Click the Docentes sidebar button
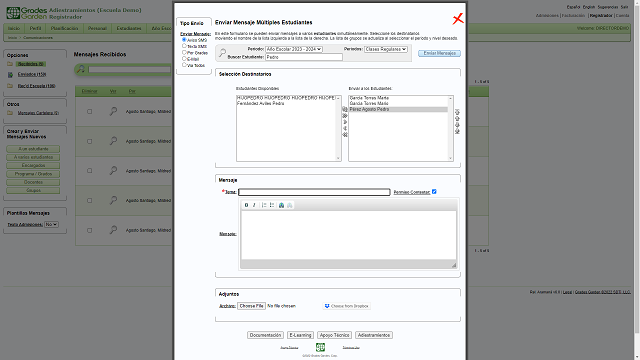 [33, 182]
